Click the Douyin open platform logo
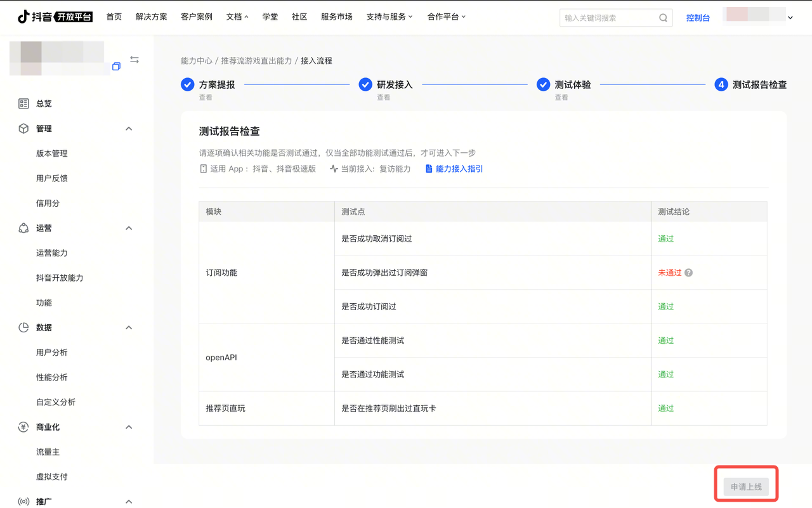The image size is (812, 508). click(55, 17)
